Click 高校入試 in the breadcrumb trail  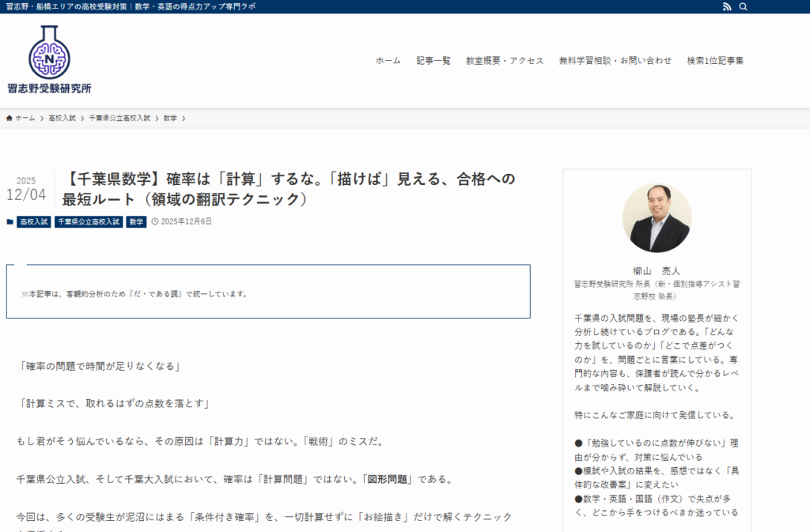click(x=62, y=118)
